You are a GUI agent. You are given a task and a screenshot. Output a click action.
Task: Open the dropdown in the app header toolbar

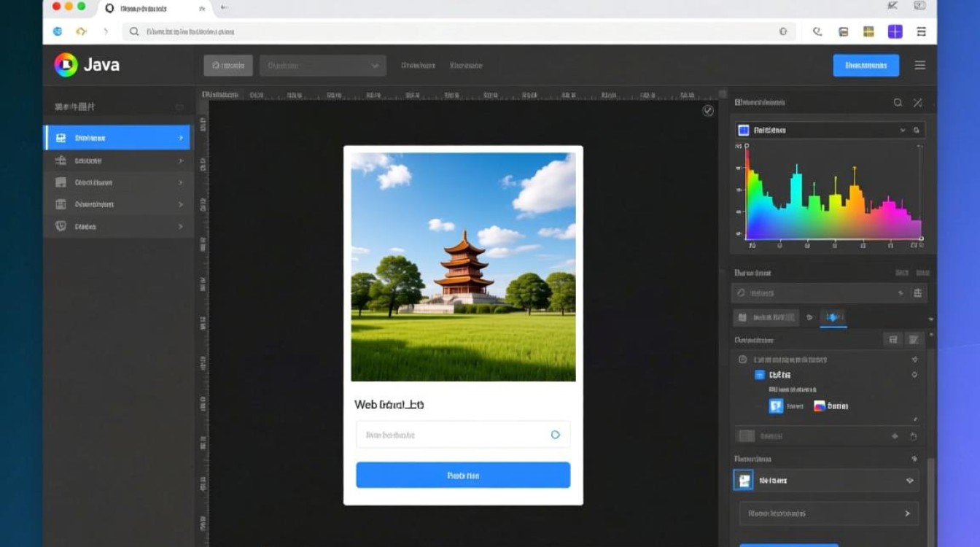(x=322, y=66)
